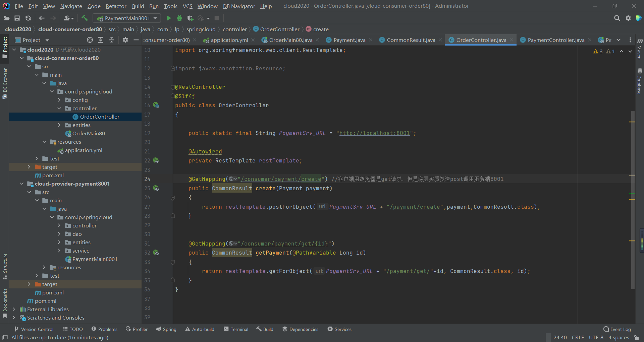Open Search Everywhere magnifier icon

point(617,18)
